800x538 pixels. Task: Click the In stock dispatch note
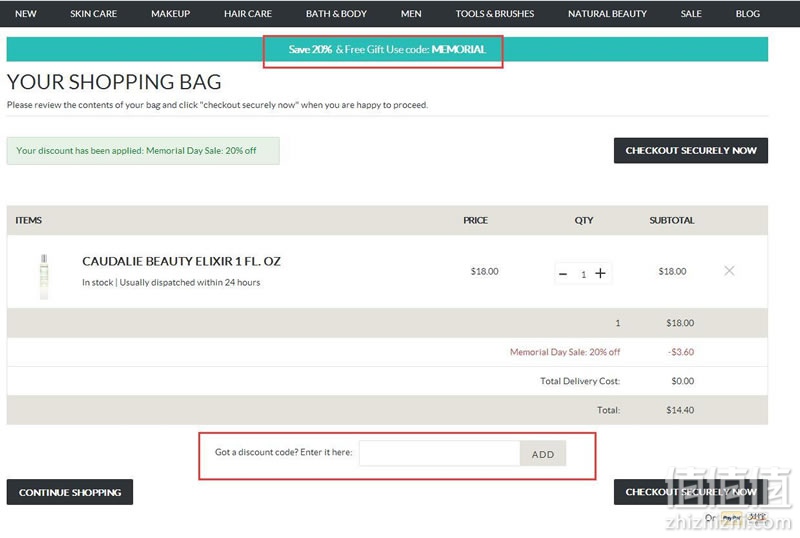pos(171,282)
